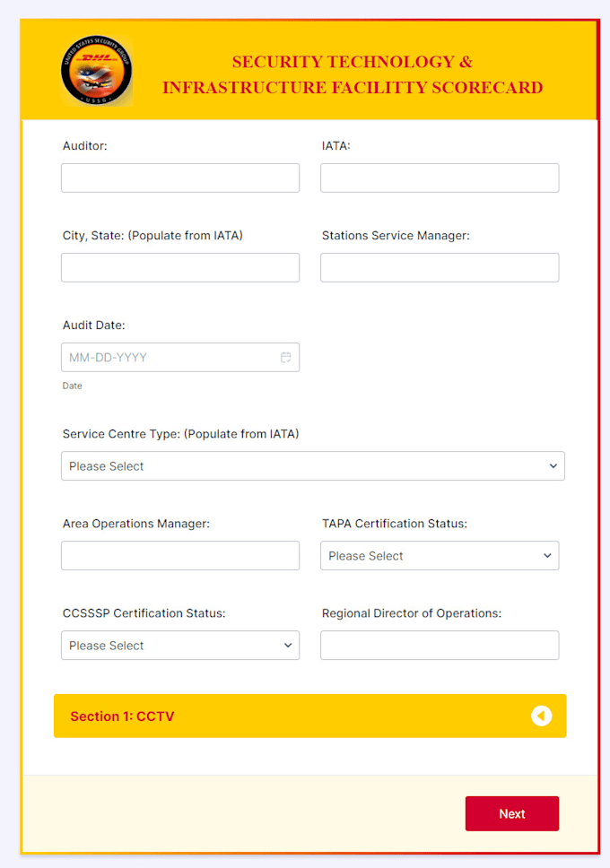Select the IATA input field
The height and width of the screenshot is (868, 610).
pos(440,178)
